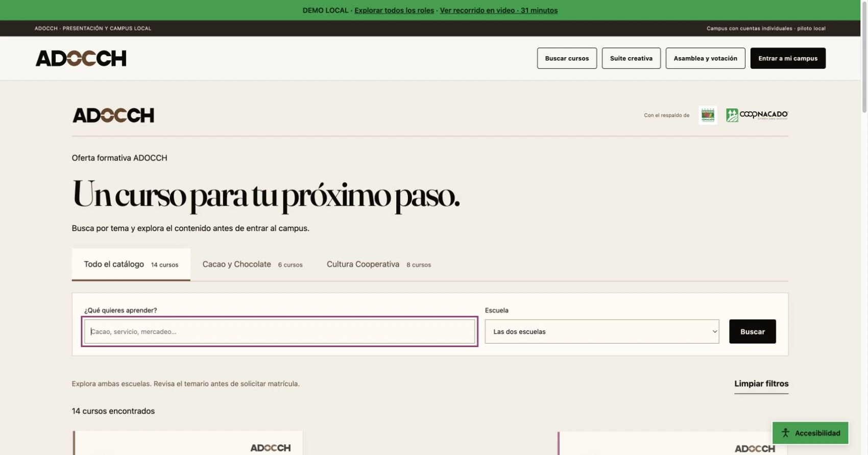Click Entrar a mi campus
This screenshot has height=455, width=868.
point(788,58)
